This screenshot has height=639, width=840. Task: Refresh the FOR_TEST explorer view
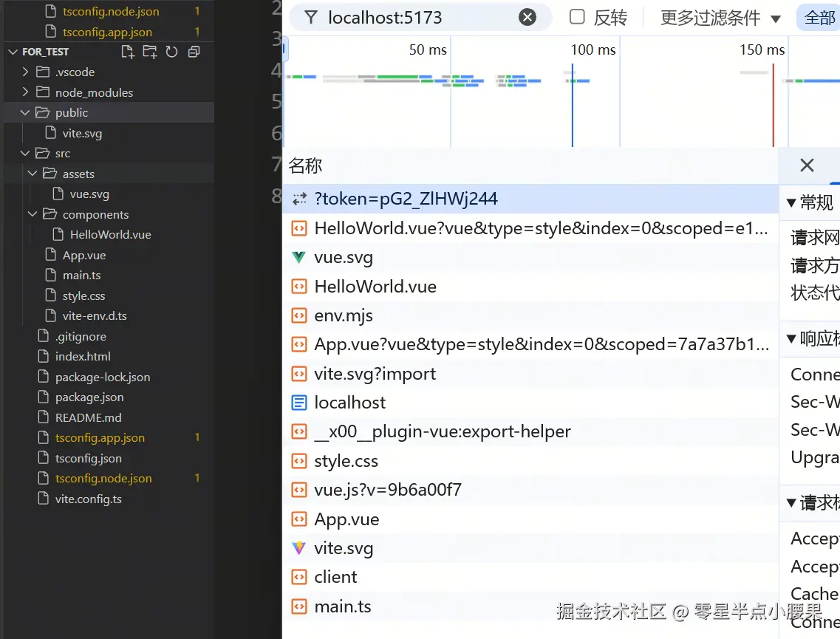[171, 52]
